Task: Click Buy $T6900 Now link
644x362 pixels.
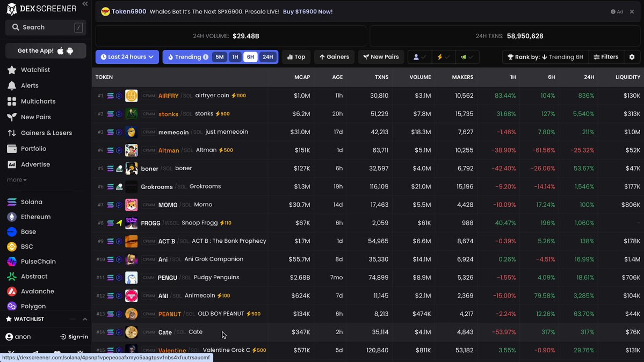Action: pos(308,11)
